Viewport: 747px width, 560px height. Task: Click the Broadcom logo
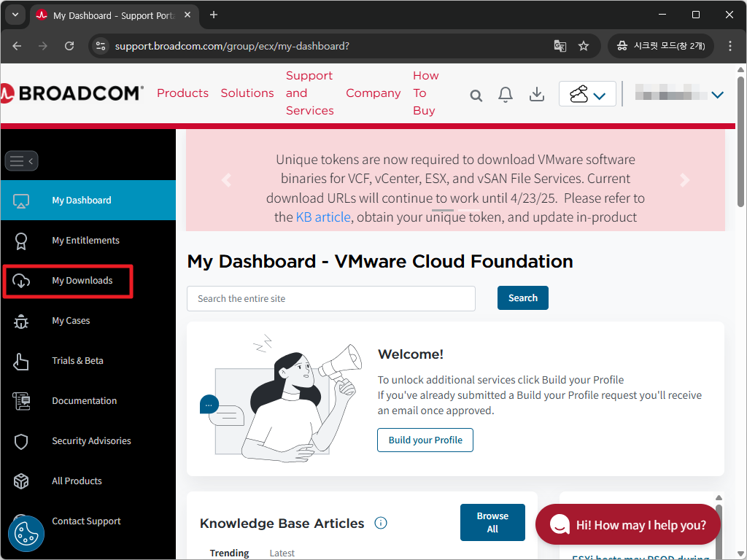point(71,93)
